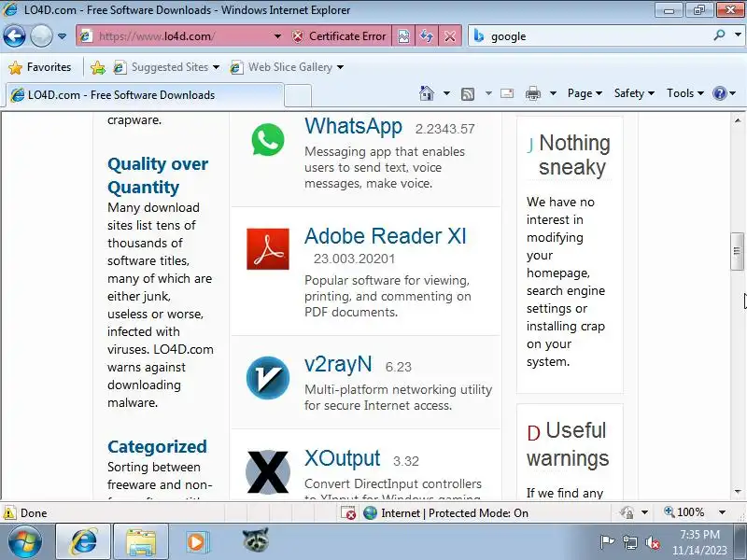Open the Safety menu
Screen dimensions: 747x560
coord(634,93)
